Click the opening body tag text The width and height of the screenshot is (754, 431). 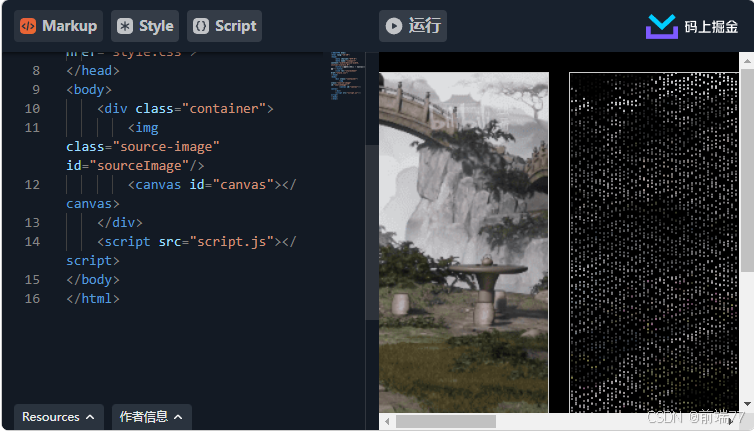tap(89, 90)
